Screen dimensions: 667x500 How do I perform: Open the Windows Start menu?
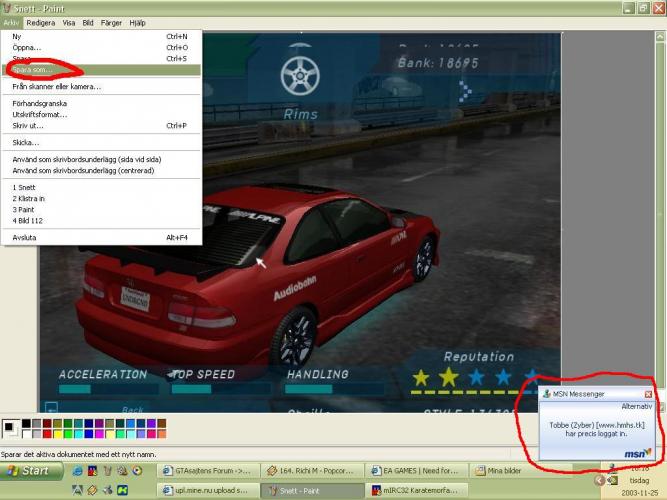pyautogui.click(x=29, y=470)
